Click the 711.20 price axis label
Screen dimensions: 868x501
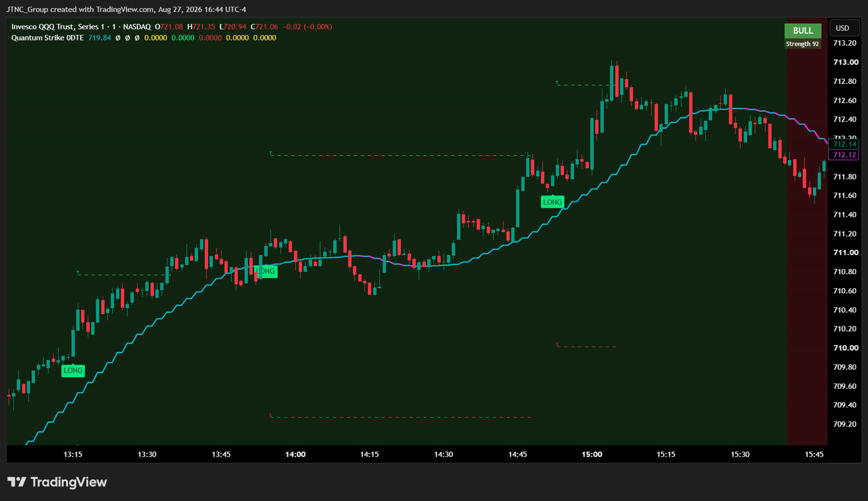point(845,234)
